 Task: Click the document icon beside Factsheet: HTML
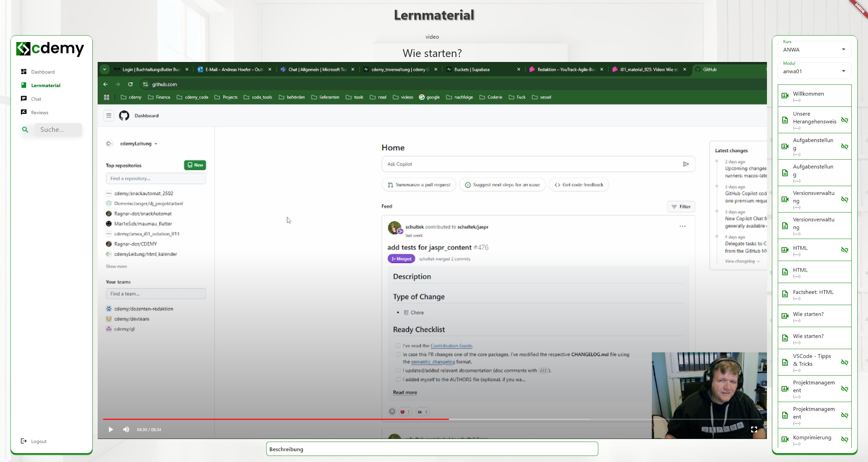tap(786, 294)
